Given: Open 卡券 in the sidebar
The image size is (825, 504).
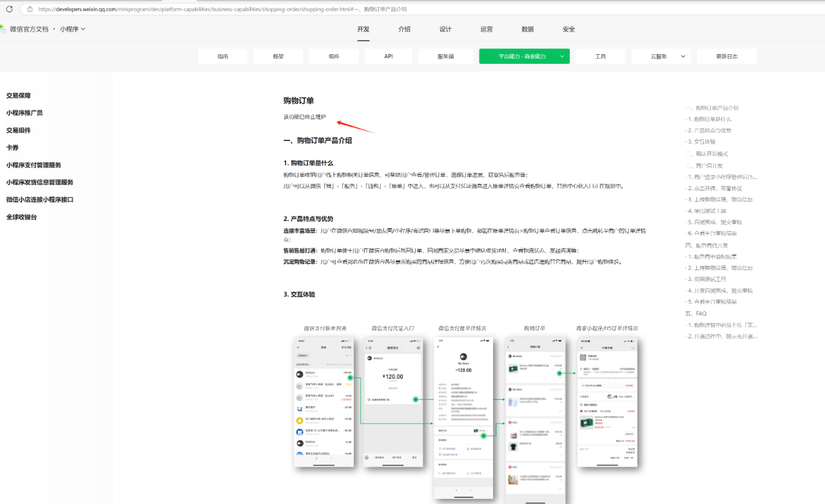Looking at the screenshot, I should (12, 148).
